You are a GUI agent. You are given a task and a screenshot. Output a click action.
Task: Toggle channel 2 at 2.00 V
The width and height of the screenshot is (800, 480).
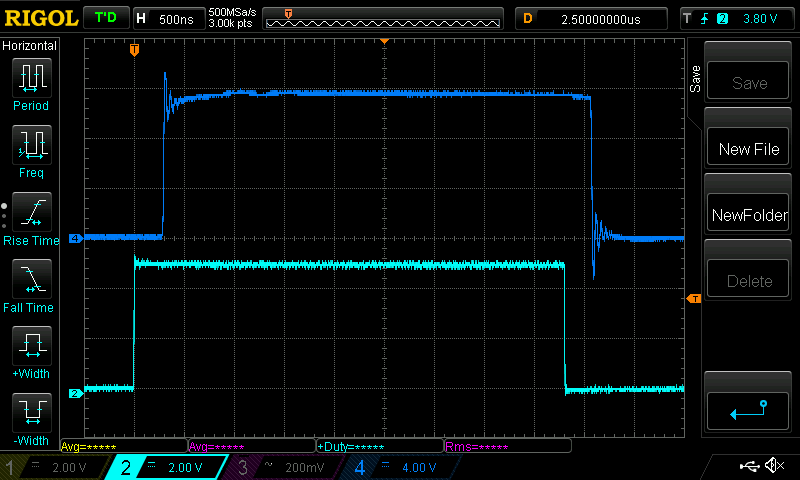click(170, 467)
